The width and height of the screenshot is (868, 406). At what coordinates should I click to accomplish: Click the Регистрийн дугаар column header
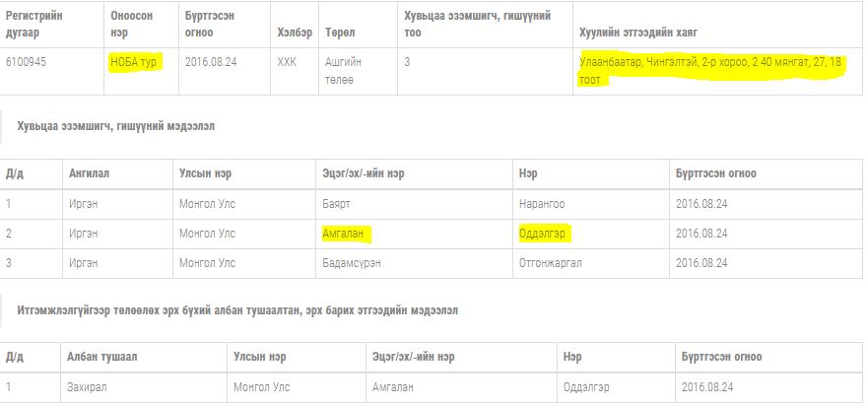41,25
